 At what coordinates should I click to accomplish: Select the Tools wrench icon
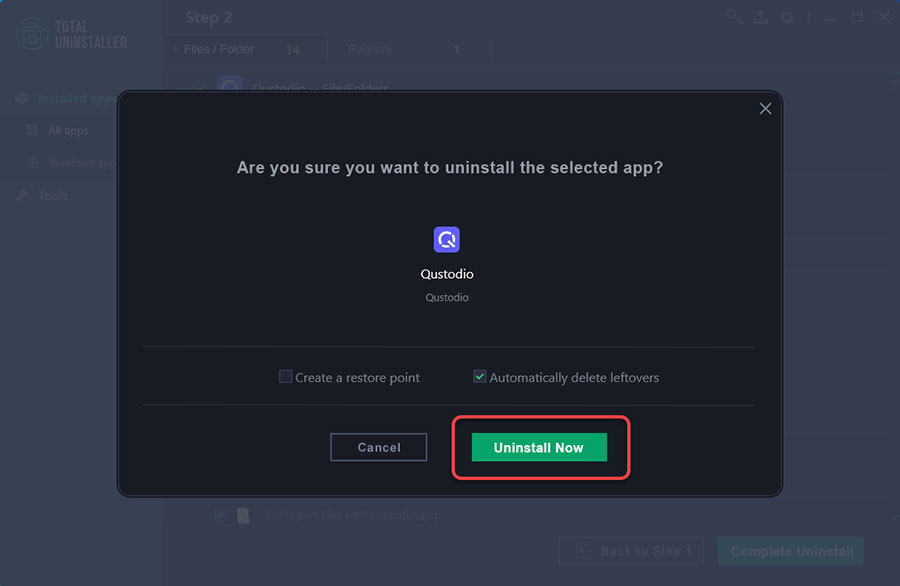tap(22, 195)
